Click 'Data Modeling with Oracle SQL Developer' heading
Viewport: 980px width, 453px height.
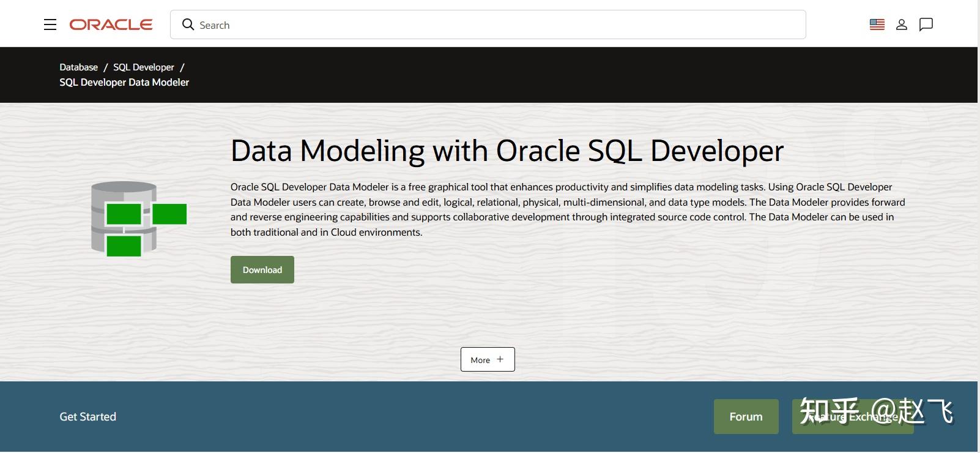(507, 151)
